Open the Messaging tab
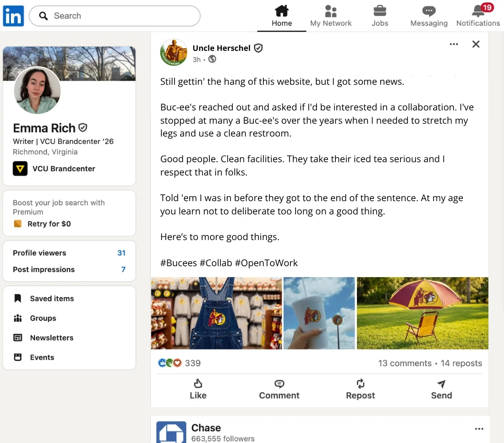The width and height of the screenshot is (504, 443). pos(429,16)
